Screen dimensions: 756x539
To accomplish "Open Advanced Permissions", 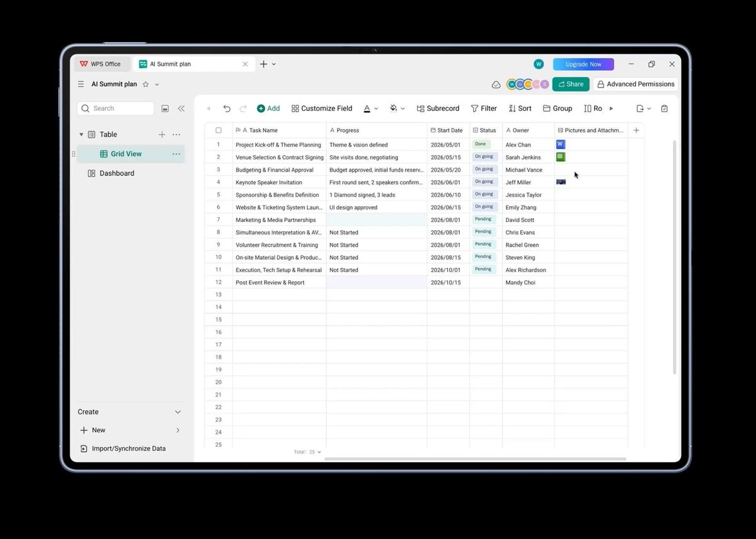I will click(636, 84).
